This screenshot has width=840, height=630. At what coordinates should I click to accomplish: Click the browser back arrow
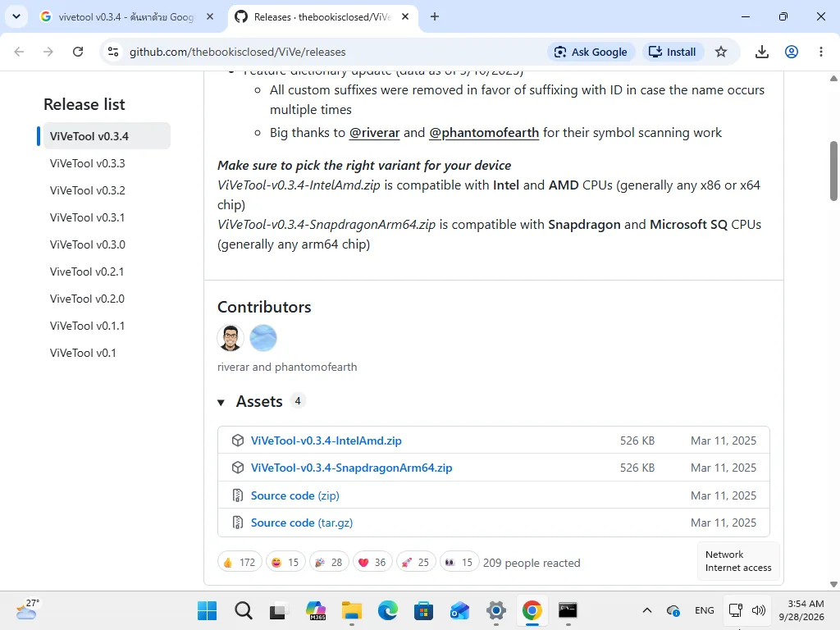click(x=20, y=52)
